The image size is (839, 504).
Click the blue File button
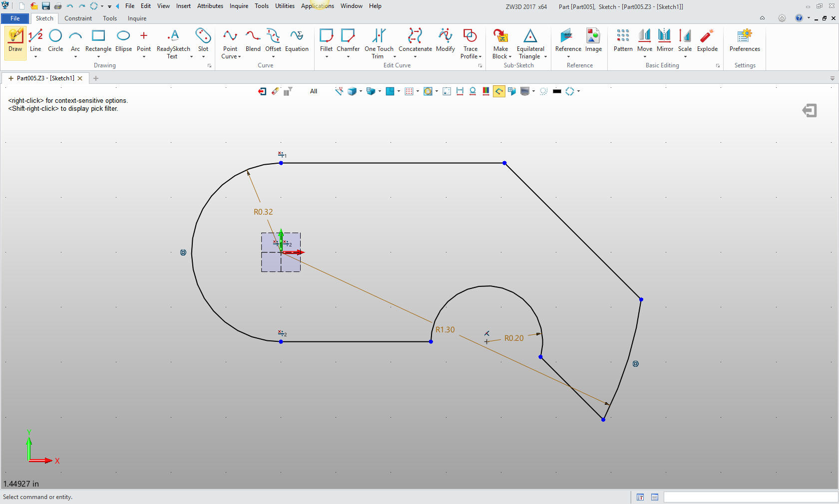[15, 18]
